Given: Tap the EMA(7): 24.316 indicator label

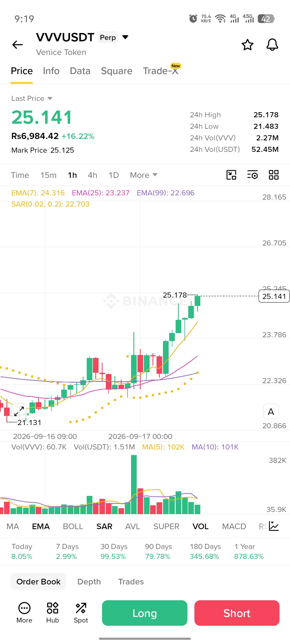Looking at the screenshot, I should click(x=38, y=193).
